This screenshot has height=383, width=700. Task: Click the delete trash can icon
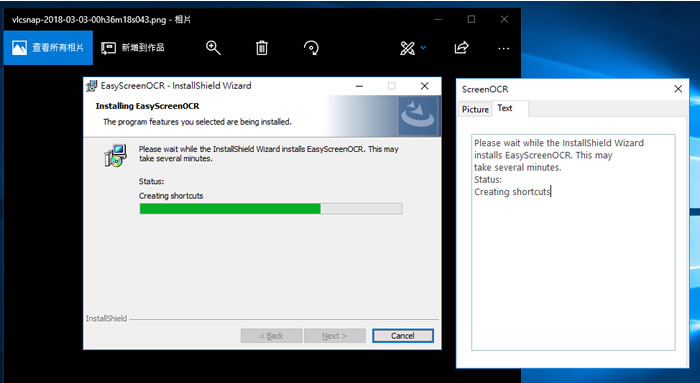point(262,47)
